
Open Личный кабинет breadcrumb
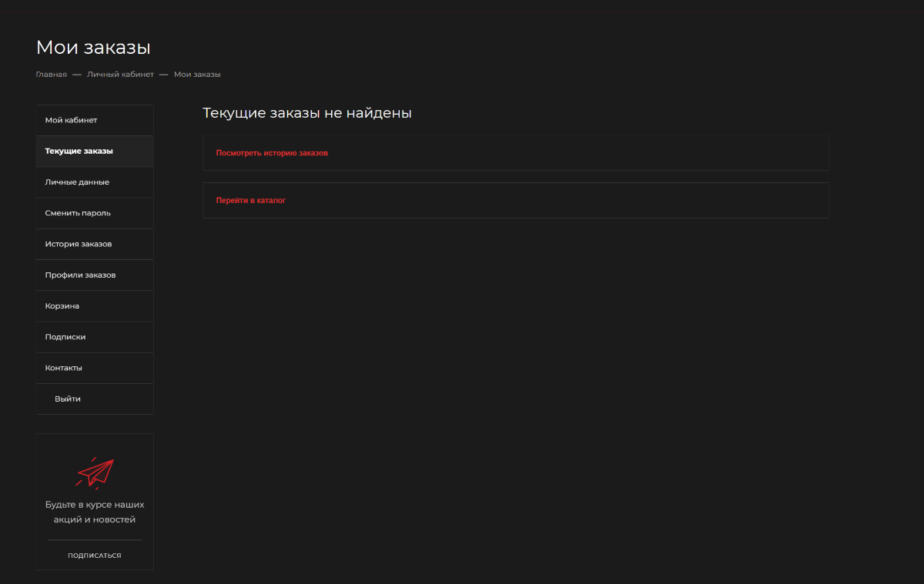click(120, 75)
